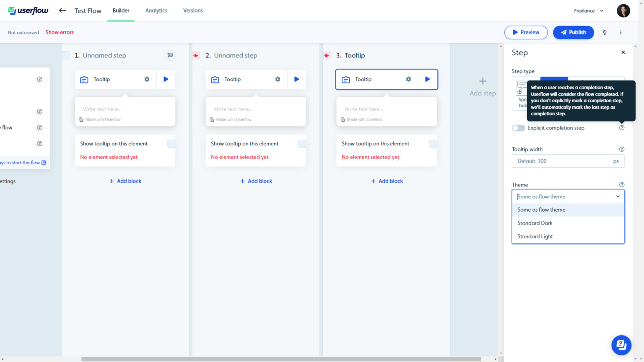
Task: Open Tooltip settings gear on step 1
Action: [x=146, y=79]
